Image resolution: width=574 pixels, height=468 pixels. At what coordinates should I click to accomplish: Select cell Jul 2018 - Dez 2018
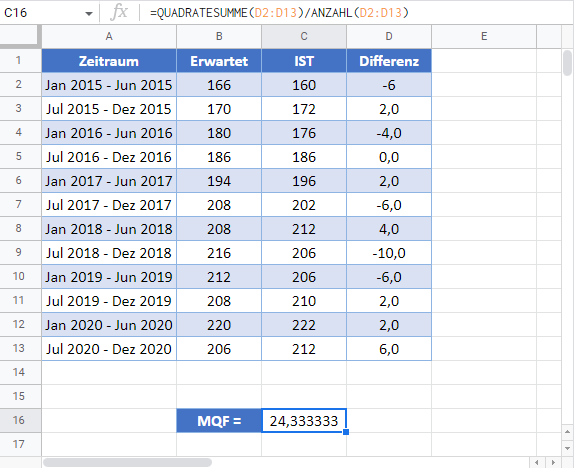pos(109,253)
